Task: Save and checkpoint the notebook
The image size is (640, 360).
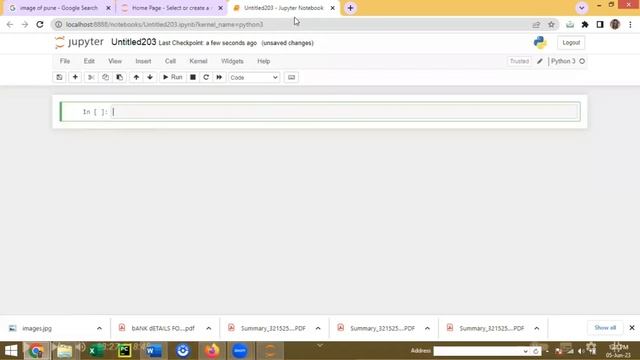Action: 60,77
